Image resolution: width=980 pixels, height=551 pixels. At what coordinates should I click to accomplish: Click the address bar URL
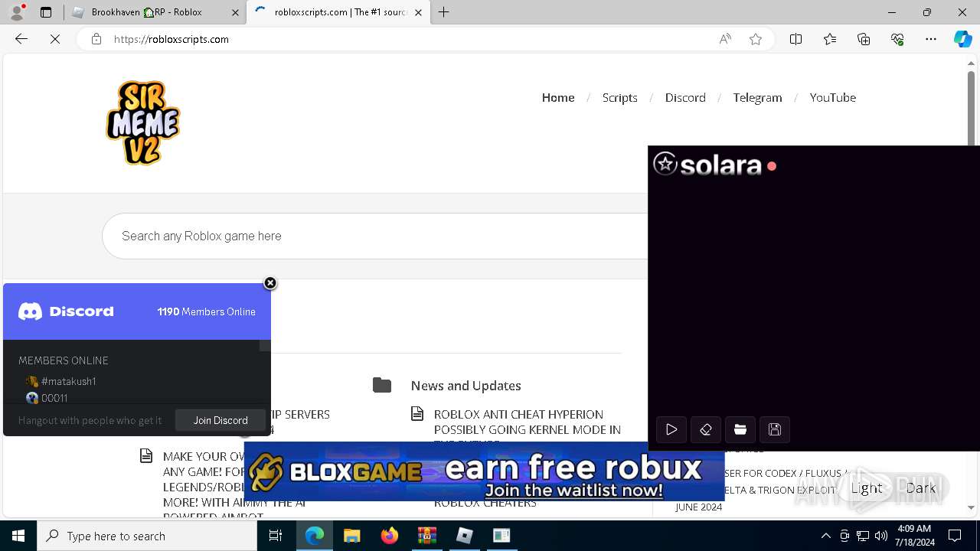pos(171,39)
